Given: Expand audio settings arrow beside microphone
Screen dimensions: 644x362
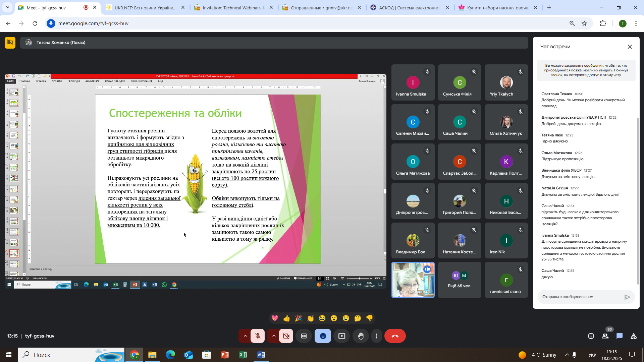Looking at the screenshot, I should coord(245,336).
